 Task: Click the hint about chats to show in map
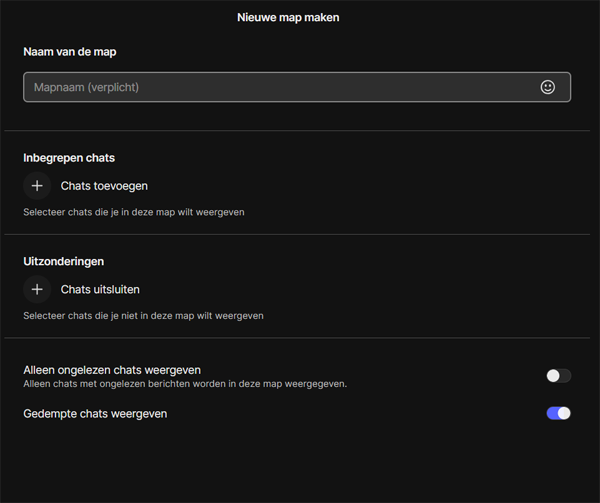pos(133,212)
